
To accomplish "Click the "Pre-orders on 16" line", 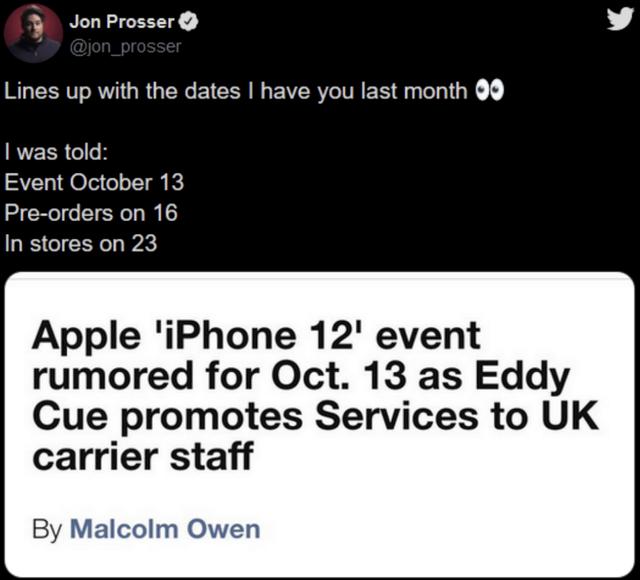I will click(91, 213).
